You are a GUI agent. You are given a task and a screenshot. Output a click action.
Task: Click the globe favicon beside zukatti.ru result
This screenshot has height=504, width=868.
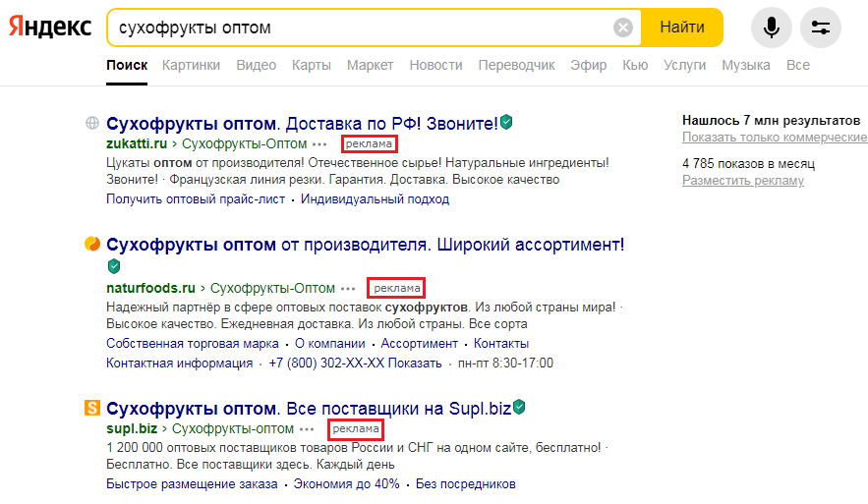(x=92, y=123)
